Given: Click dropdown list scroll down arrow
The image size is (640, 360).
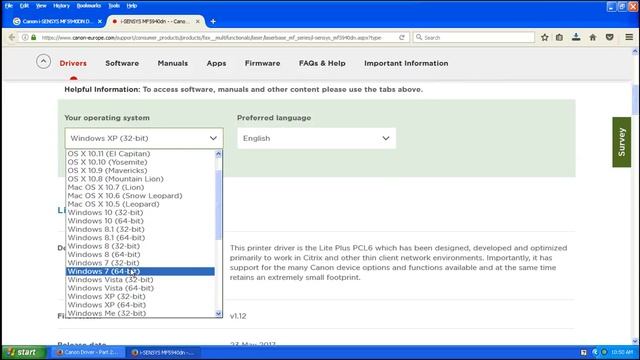Looking at the screenshot, I should click(x=218, y=313).
